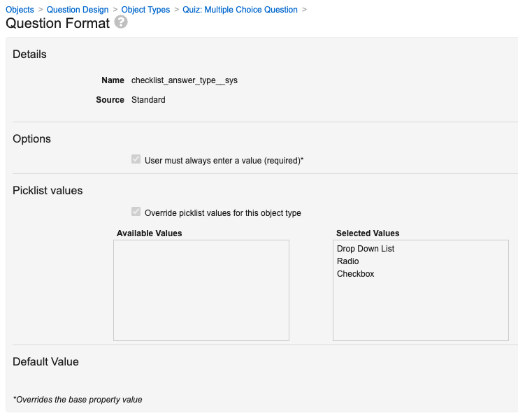Toggle 'Override picklist values' checkbox
518x420 pixels.
(x=136, y=212)
